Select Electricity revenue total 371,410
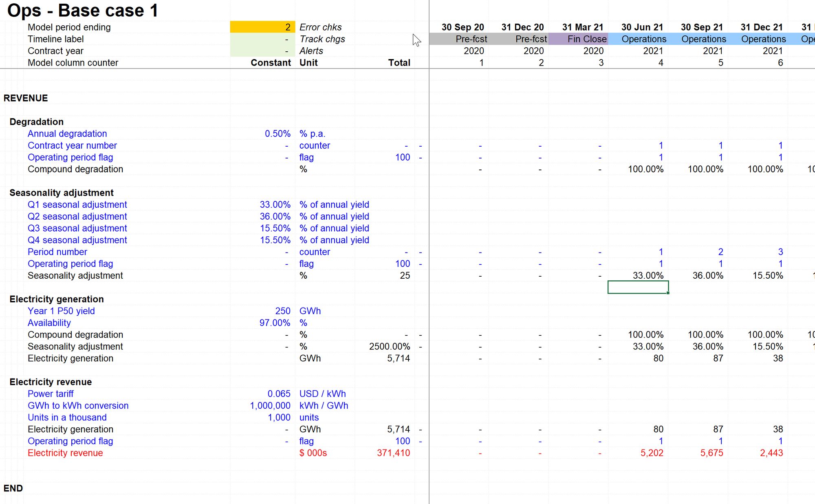The image size is (815, 504). coord(393,453)
